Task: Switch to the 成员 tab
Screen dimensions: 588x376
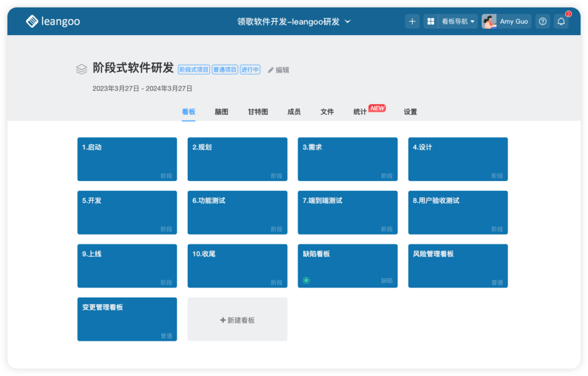Action: (x=294, y=112)
